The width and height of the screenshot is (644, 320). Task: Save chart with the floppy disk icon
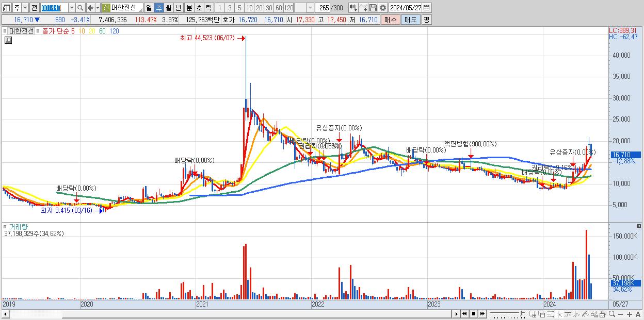(373, 8)
